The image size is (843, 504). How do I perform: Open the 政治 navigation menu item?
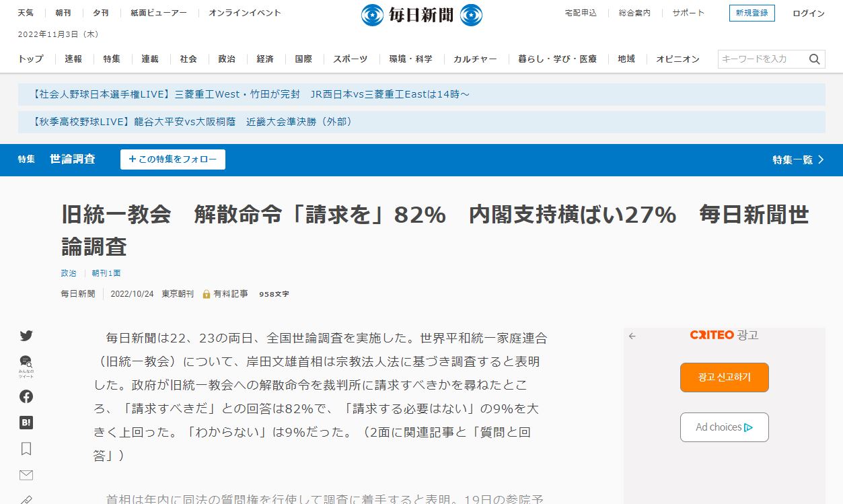pyautogui.click(x=227, y=59)
